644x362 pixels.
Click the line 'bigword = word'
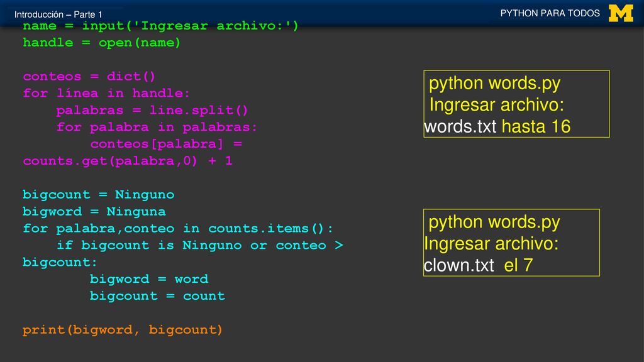[x=149, y=279]
